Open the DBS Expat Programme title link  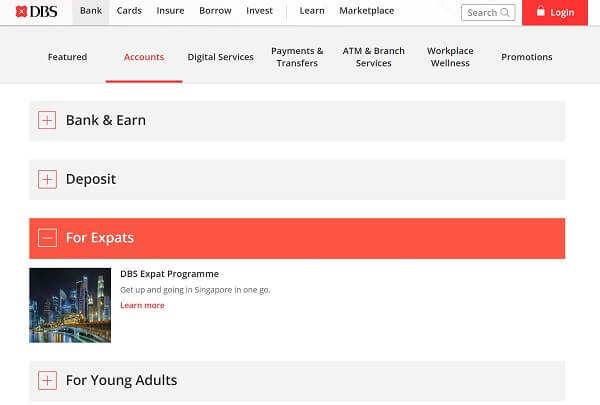click(170, 274)
